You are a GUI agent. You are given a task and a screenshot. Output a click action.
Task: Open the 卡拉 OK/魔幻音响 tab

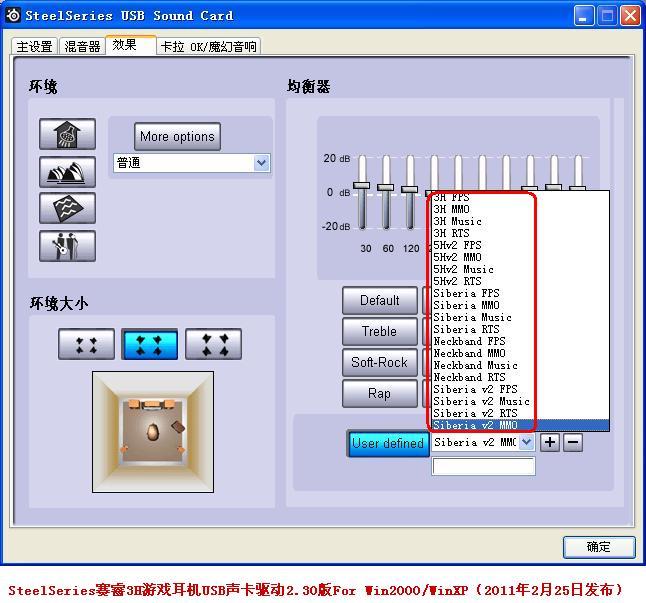208,46
